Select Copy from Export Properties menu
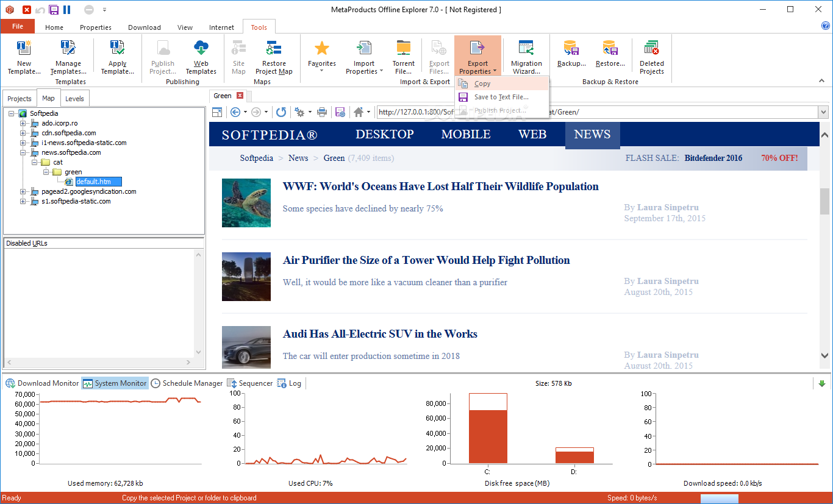 pyautogui.click(x=502, y=83)
